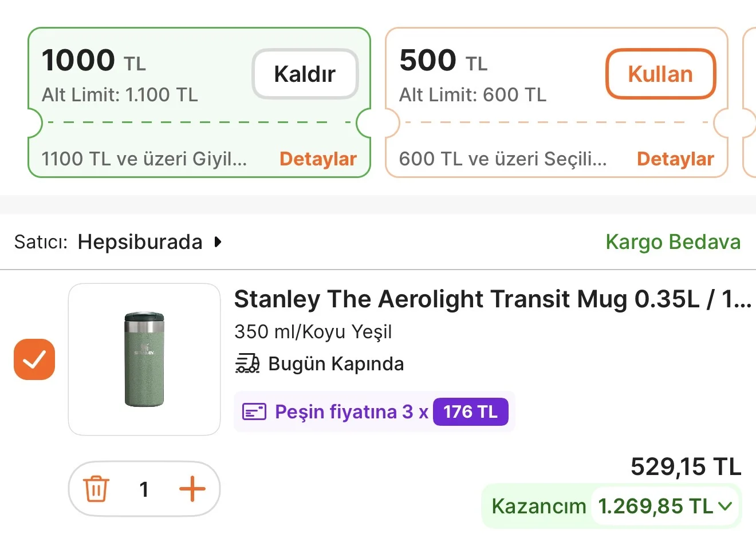Increase quantity with the plus icon

pos(192,489)
